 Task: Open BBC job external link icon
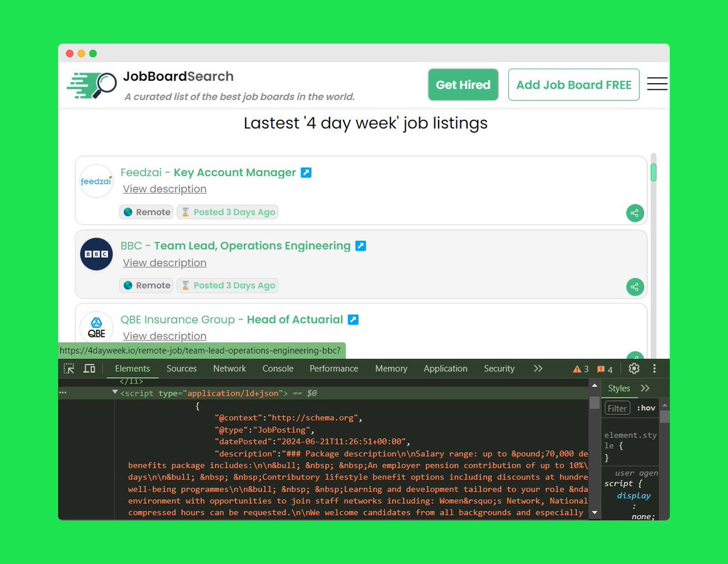click(x=360, y=246)
